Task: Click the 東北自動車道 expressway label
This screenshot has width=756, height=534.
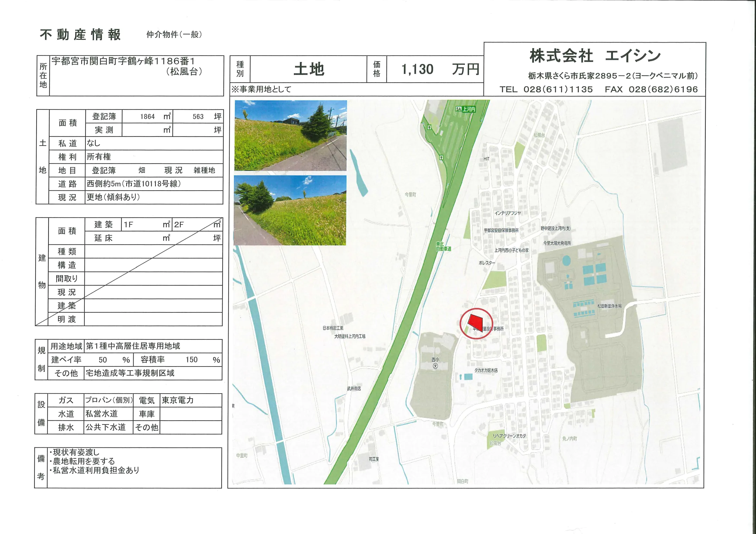Action: 443,246
